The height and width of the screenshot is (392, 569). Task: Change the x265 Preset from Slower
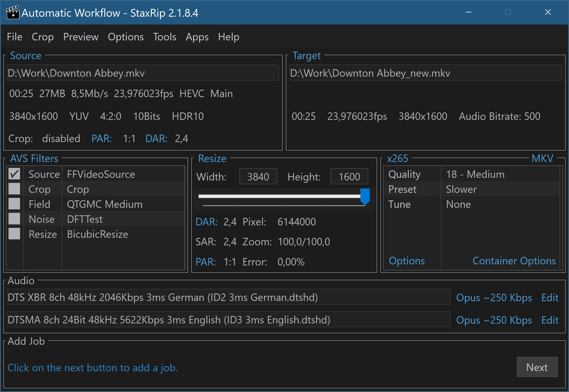(461, 189)
